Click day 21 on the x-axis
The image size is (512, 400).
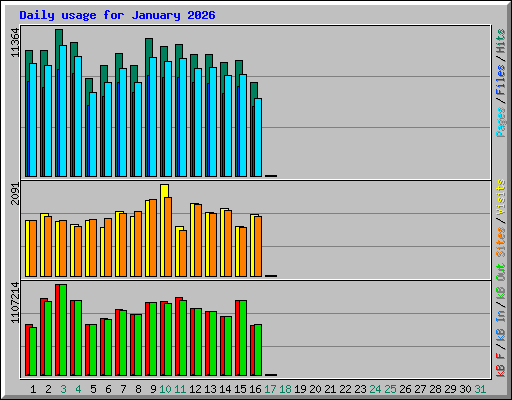[330, 389]
